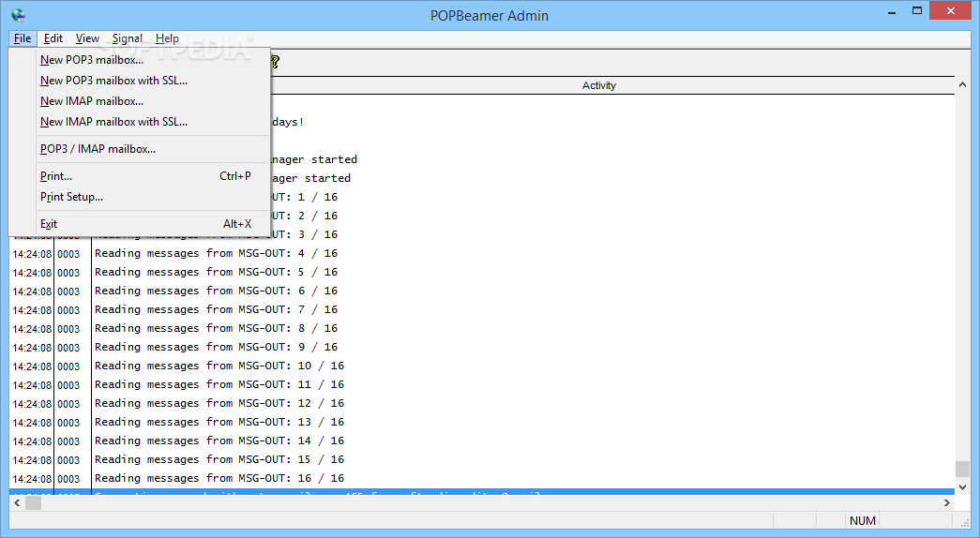Click the vertical scrollbar down arrow
Screen dimensions: 980x538
(962, 486)
